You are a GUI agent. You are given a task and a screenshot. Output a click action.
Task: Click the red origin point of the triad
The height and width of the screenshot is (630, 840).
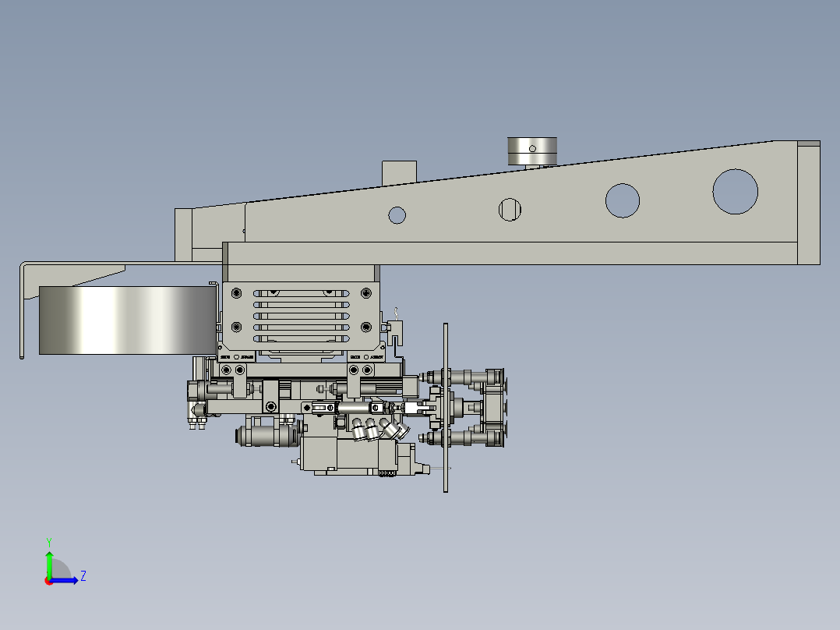pos(49,582)
